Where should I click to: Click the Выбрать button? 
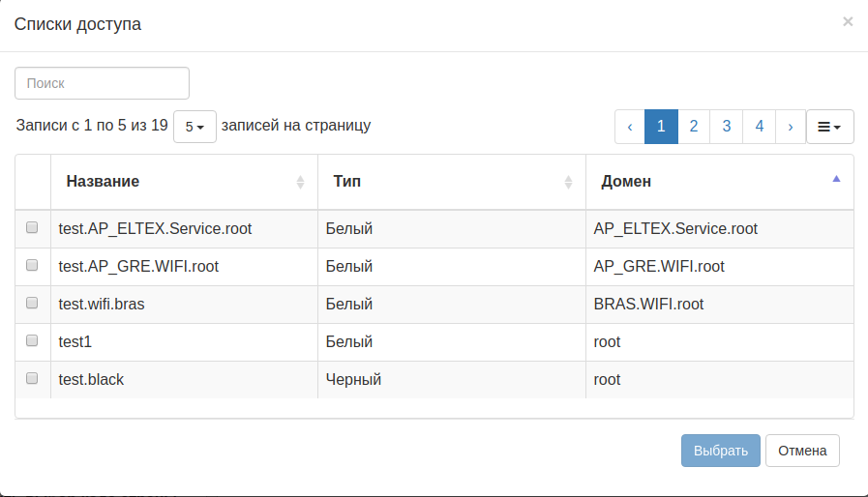(x=720, y=451)
